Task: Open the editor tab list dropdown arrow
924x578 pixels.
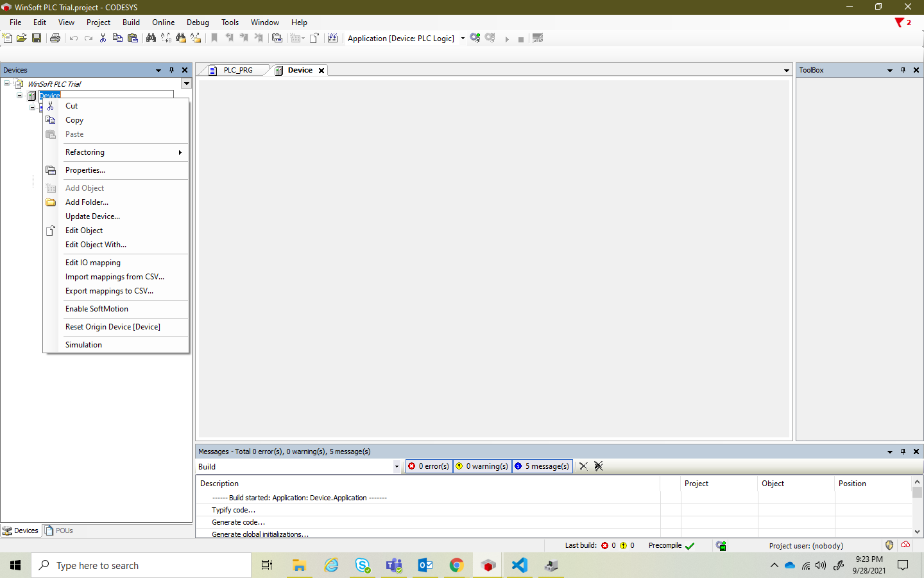Action: point(786,71)
